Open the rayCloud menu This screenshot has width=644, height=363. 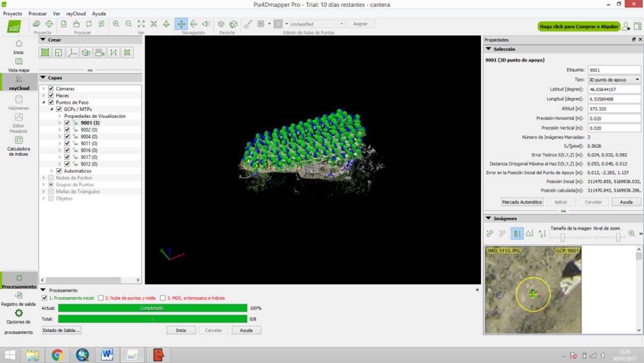pos(75,13)
